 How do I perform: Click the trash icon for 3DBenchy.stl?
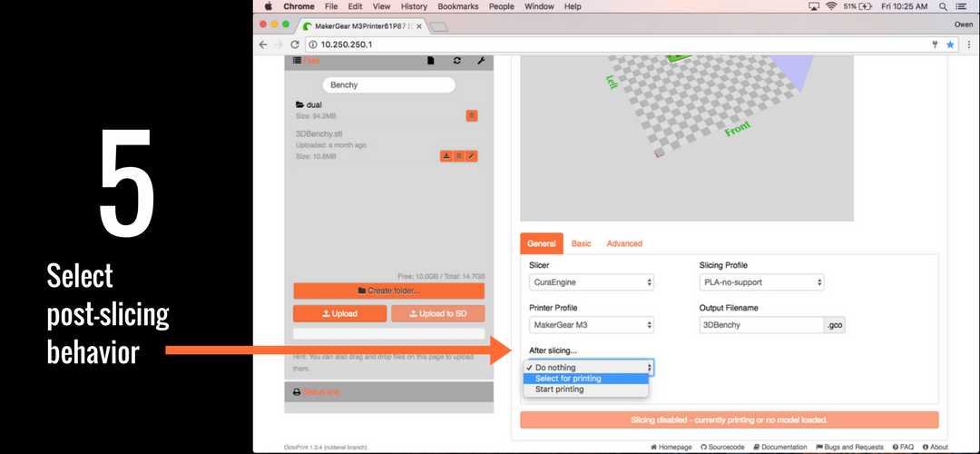(459, 156)
